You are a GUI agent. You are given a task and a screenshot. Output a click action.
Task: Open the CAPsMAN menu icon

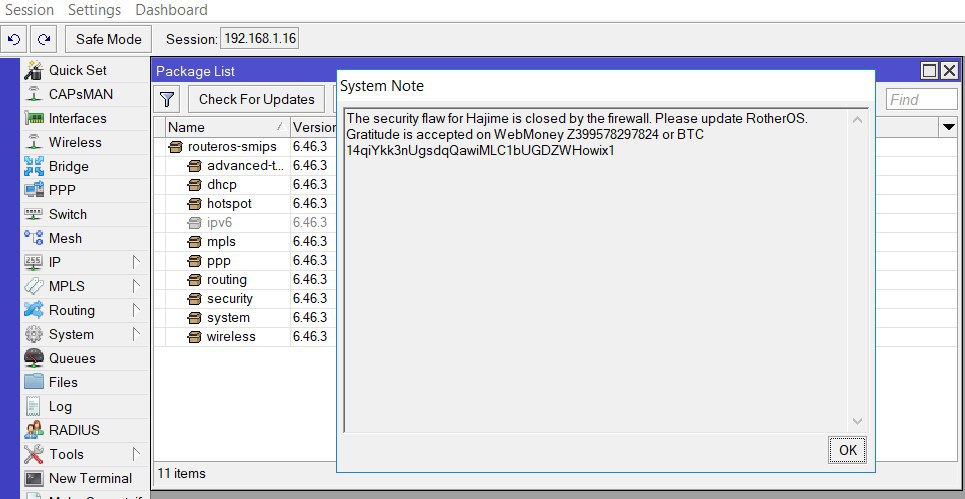click(x=33, y=94)
